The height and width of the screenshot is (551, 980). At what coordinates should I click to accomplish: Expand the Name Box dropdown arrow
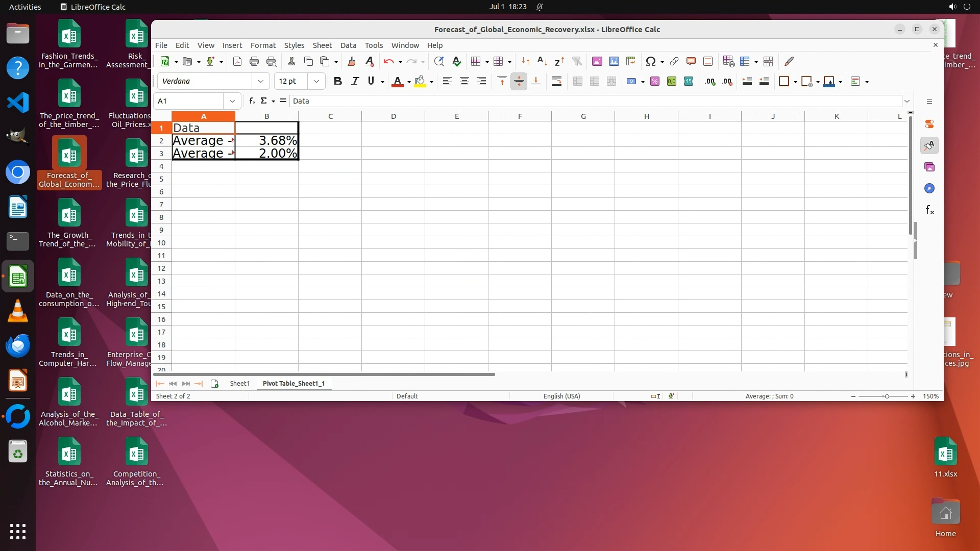pos(232,101)
